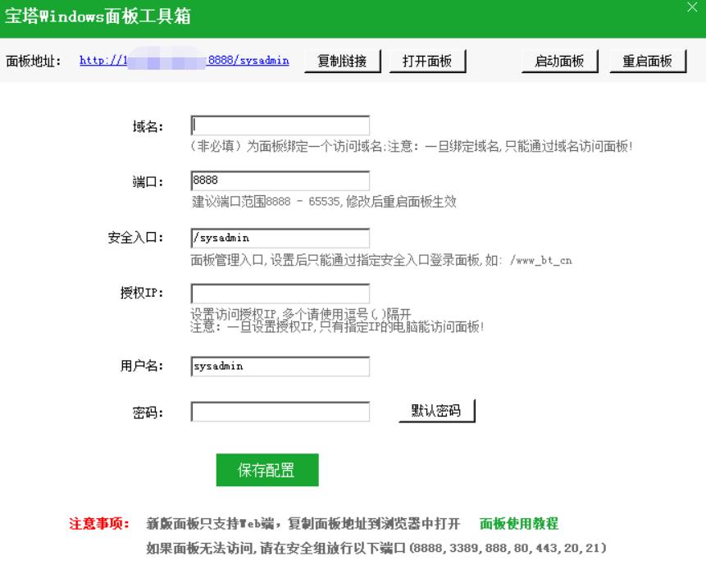
Task: Select the 安全入口 field with /sysadmin
Action: coord(280,238)
